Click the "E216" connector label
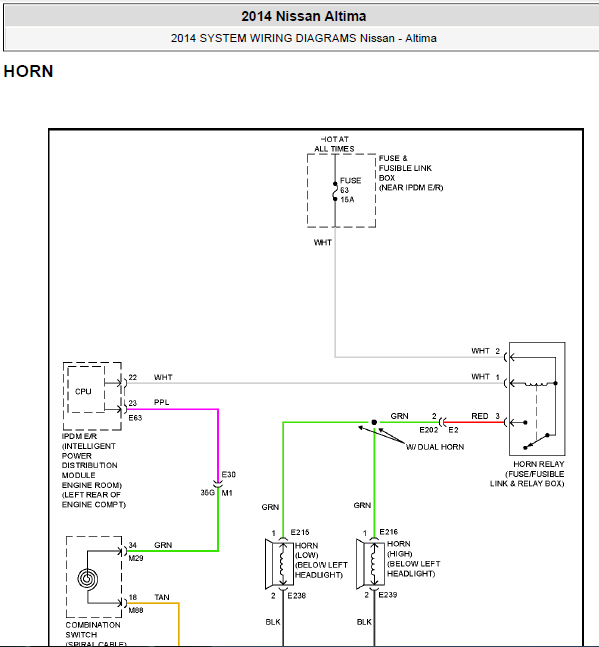 click(389, 531)
